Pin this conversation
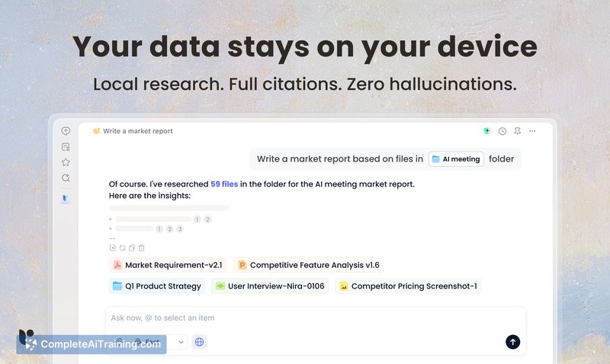The height and width of the screenshot is (364, 610). tap(518, 131)
